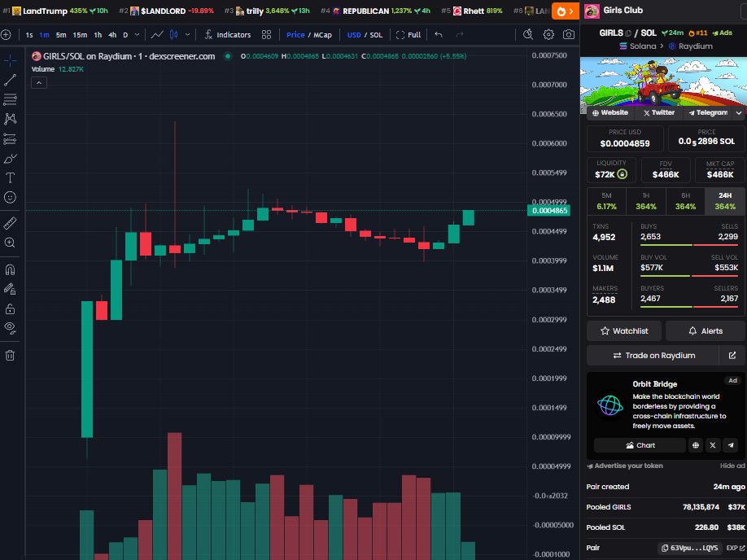This screenshot has width=747, height=560.
Task: Expand more timeframes dropdown
Action: 138,35
